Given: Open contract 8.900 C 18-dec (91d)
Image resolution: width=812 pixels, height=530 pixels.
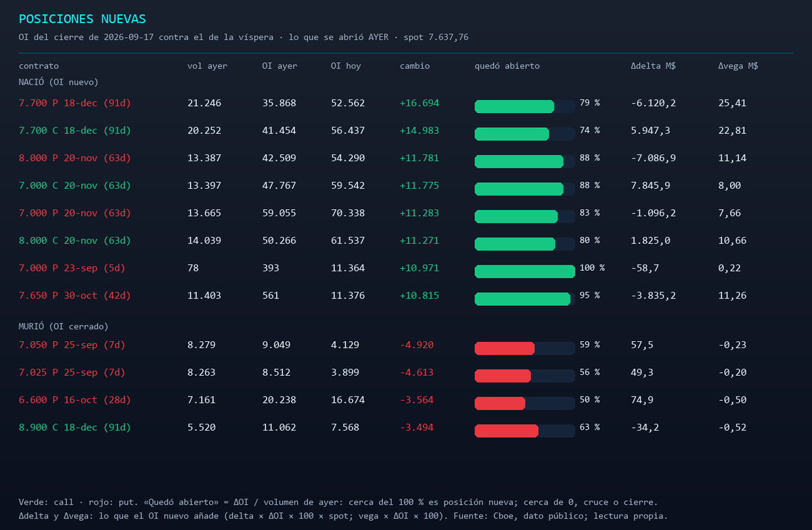Looking at the screenshot, I should point(74,428).
